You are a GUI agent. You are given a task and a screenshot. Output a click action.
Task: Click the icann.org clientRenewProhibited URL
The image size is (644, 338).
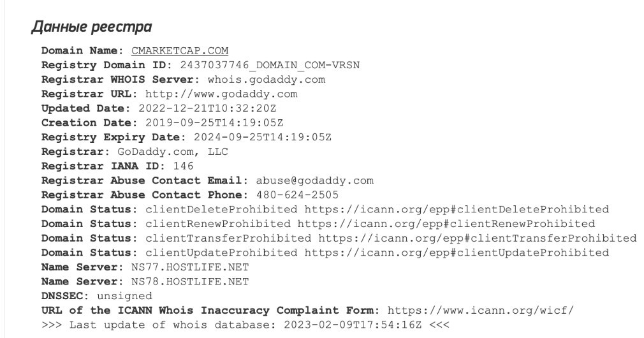pos(446,224)
